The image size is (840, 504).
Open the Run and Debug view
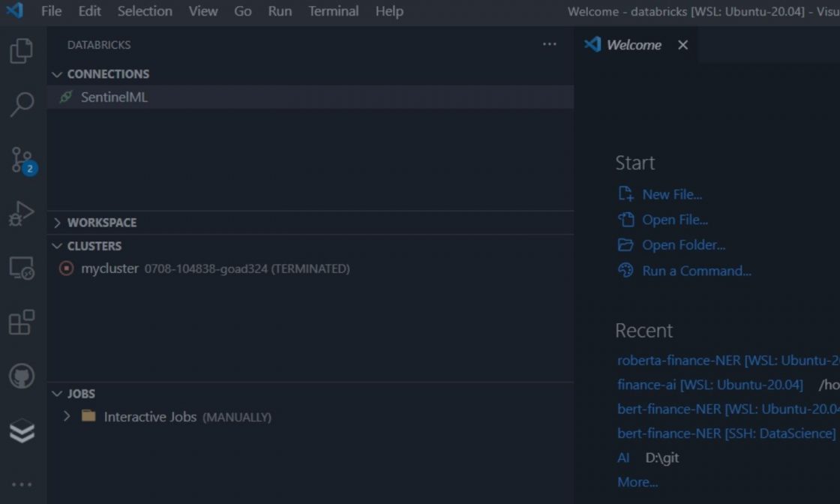pos(22,214)
